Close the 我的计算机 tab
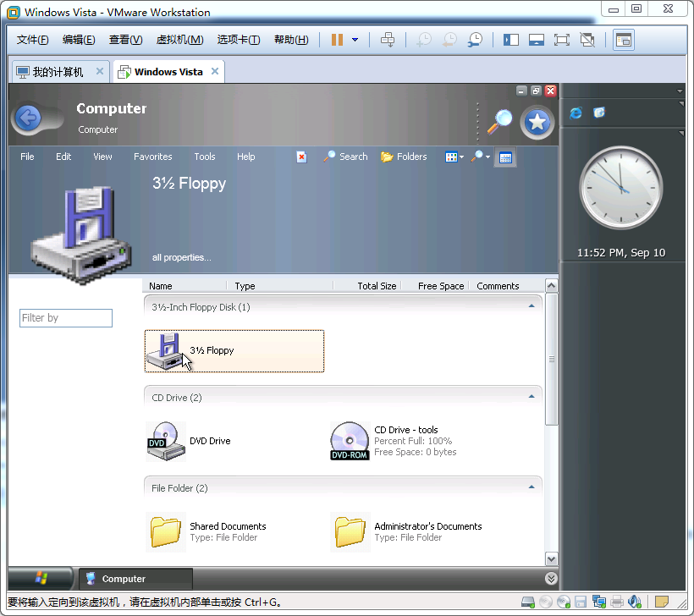This screenshot has width=694, height=616. coord(100,71)
